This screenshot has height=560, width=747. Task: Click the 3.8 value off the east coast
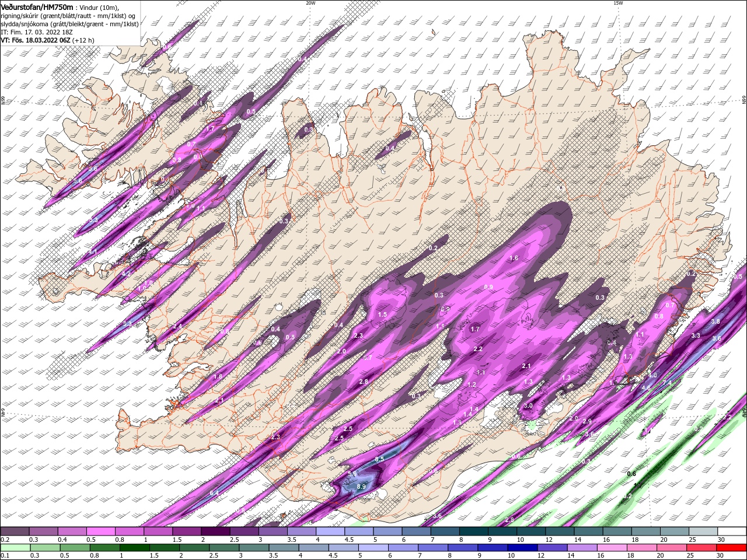point(715,321)
